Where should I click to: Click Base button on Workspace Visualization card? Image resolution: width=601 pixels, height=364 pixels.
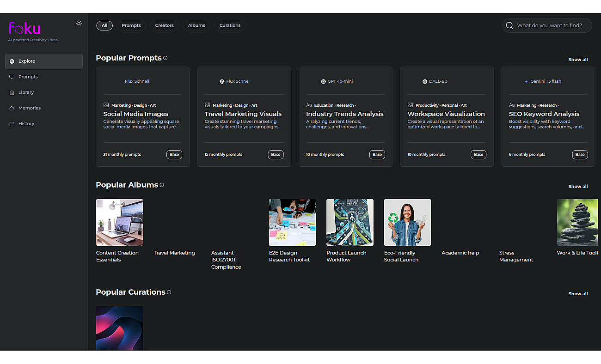pyautogui.click(x=478, y=155)
